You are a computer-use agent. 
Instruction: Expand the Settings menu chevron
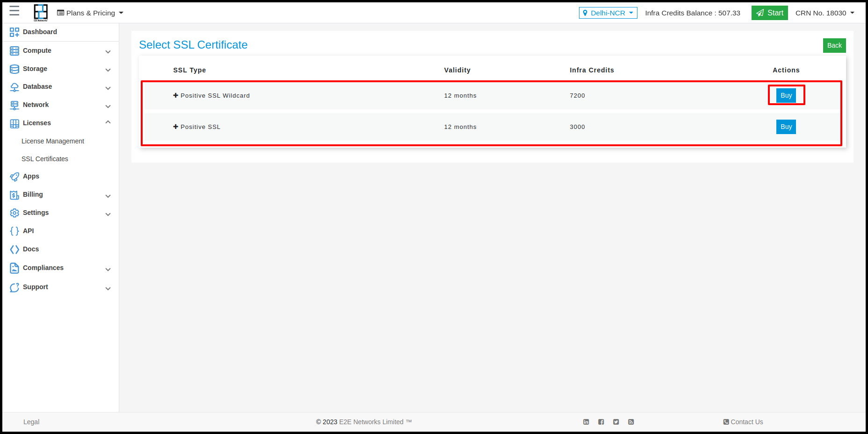click(108, 214)
